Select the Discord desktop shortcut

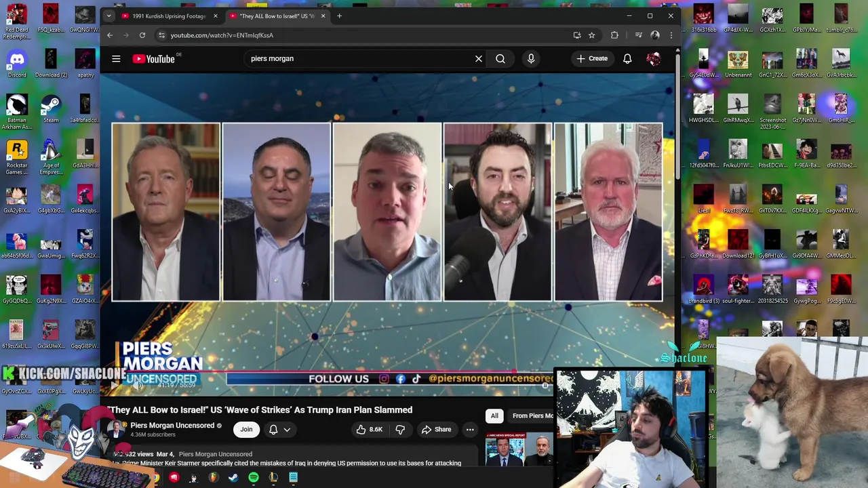(17, 64)
